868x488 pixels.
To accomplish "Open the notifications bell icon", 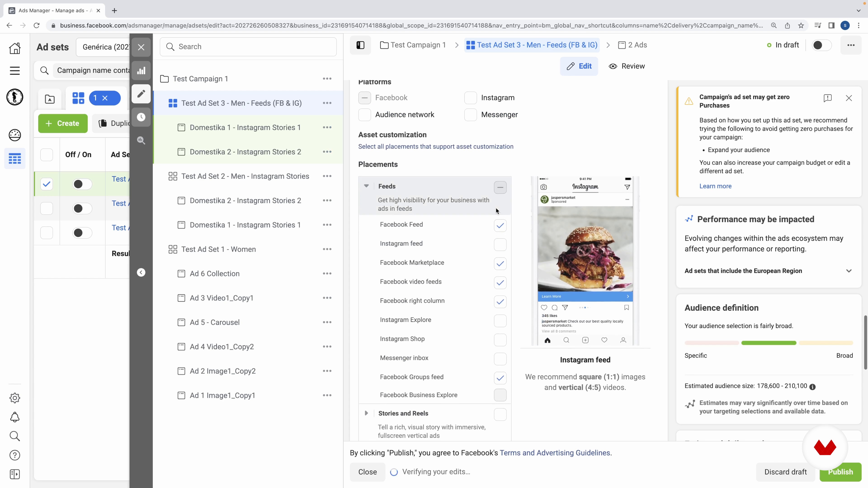I will pyautogui.click(x=15, y=417).
